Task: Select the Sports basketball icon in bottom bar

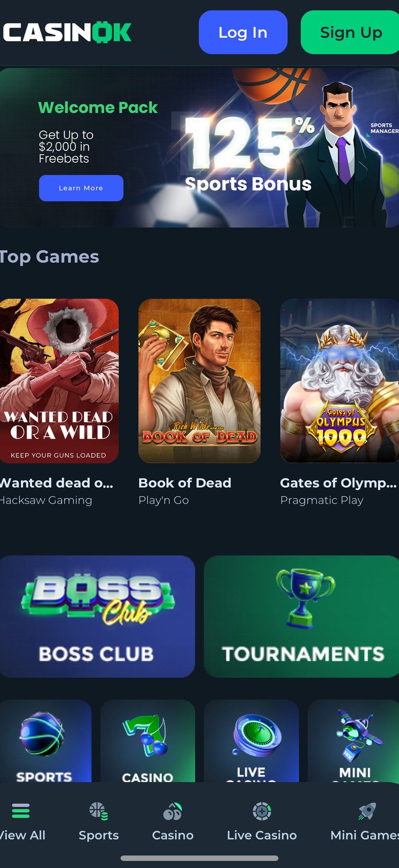Action: click(99, 811)
